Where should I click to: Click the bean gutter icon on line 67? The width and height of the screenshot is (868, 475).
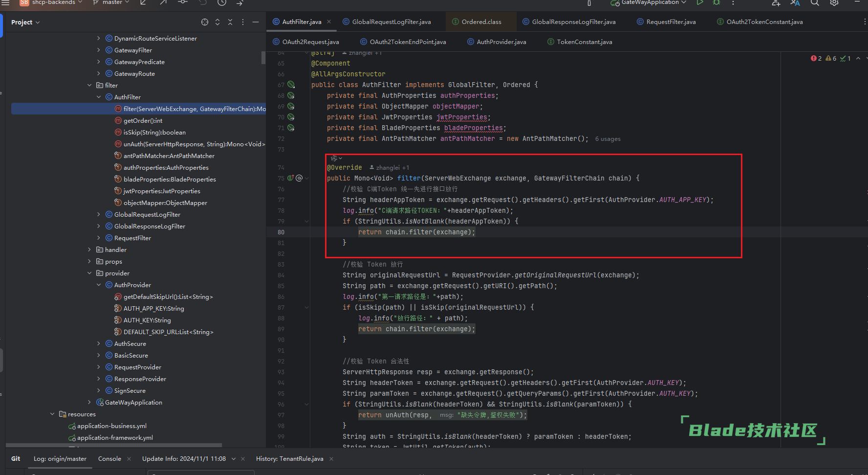291,85
